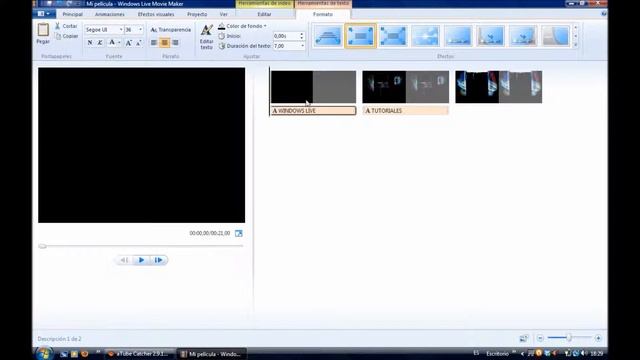
Task: Open the Windows Start orb
Action: point(44,353)
